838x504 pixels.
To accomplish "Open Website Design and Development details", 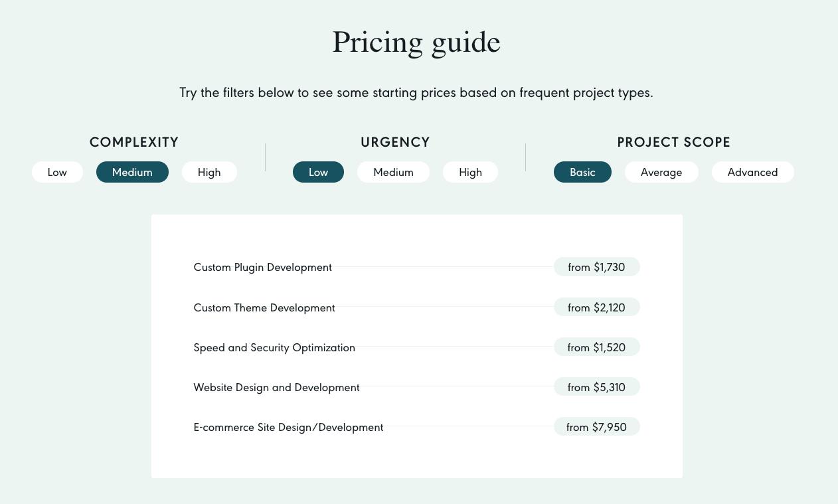I will [x=276, y=387].
